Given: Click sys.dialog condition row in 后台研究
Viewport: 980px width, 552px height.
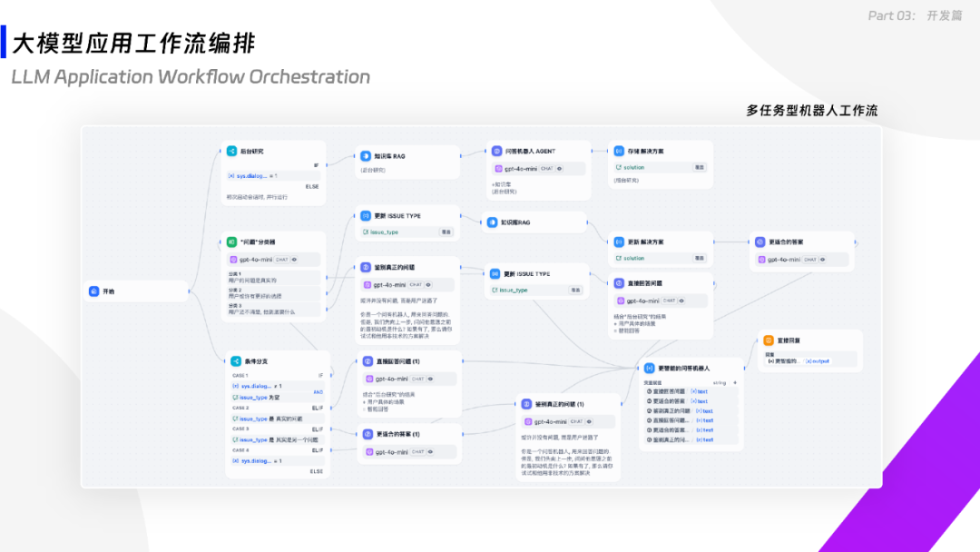Looking at the screenshot, I should pyautogui.click(x=273, y=175).
